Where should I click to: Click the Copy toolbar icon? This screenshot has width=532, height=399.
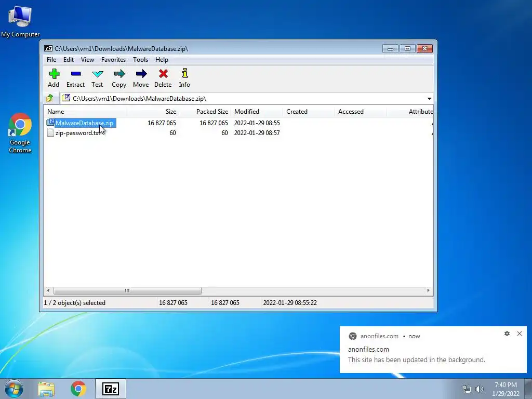click(x=119, y=74)
